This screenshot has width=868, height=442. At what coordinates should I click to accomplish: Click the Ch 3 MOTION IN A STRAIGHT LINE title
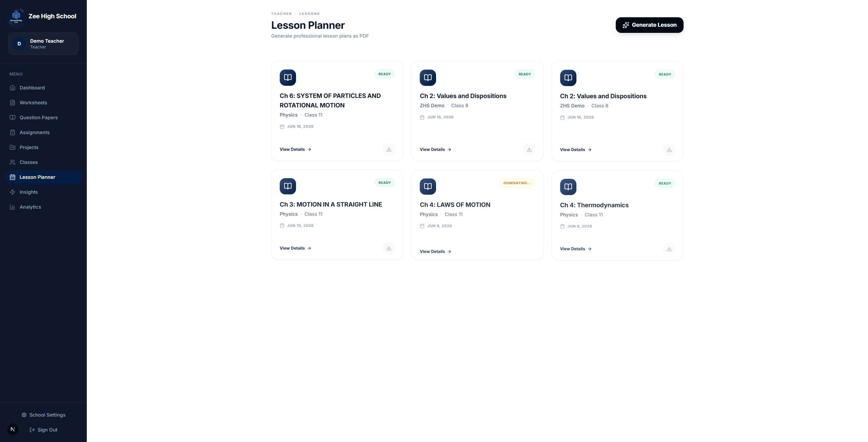[x=331, y=205]
